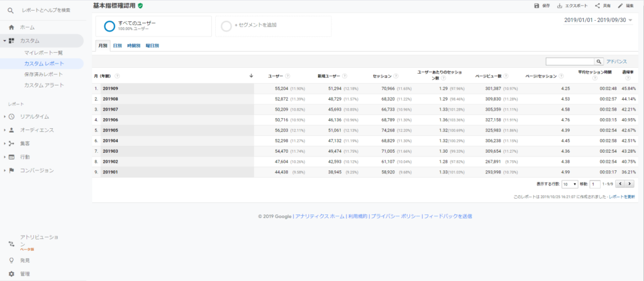Switch to the 曜日別 tab

tap(152, 46)
